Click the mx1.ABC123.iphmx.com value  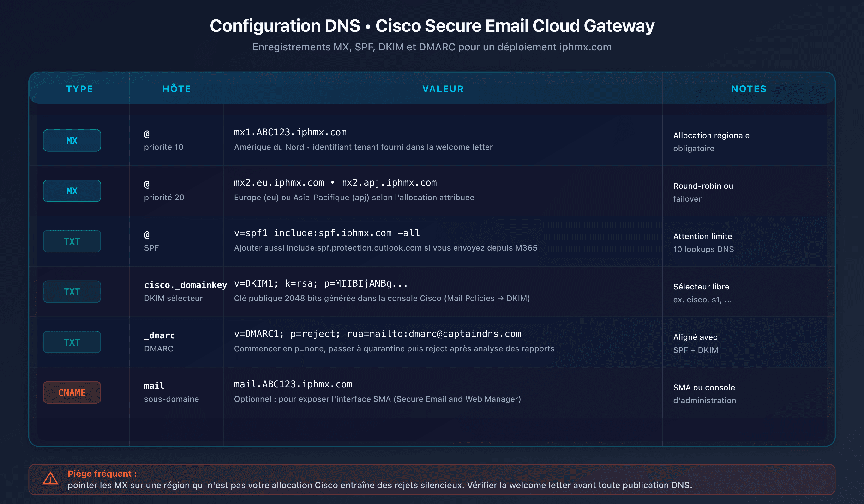click(x=290, y=132)
